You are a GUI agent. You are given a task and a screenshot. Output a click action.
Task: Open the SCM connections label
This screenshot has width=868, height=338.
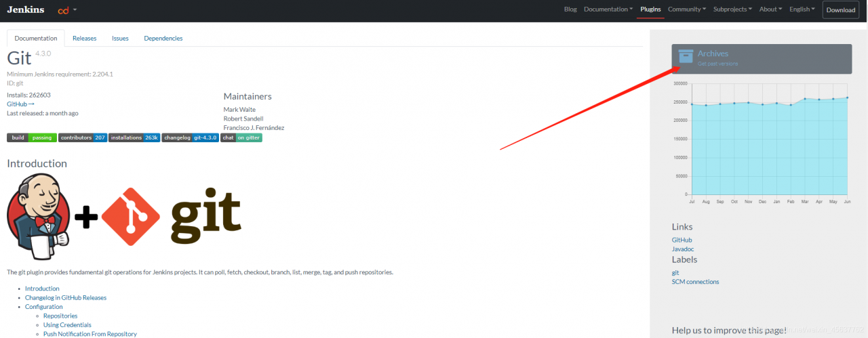pyautogui.click(x=695, y=282)
